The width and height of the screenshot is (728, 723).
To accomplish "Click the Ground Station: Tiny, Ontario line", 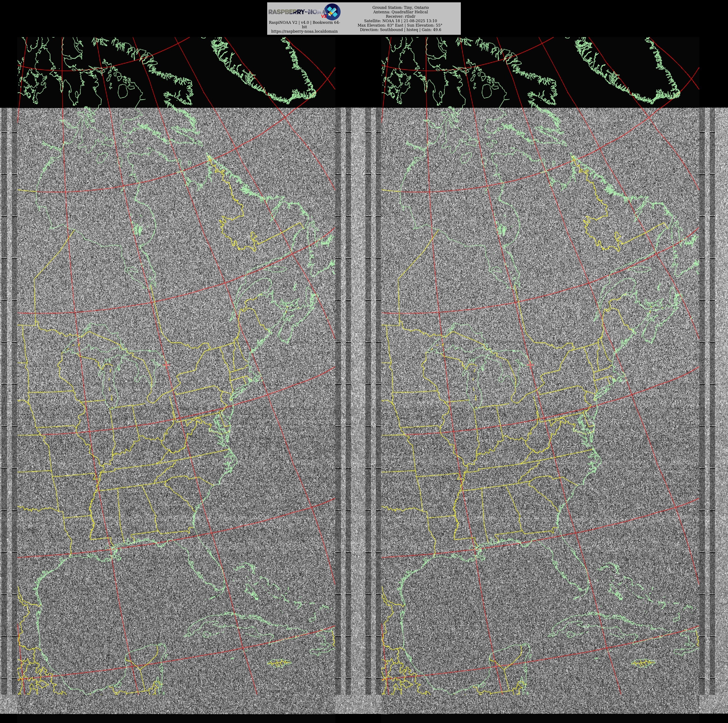I will (400, 7).
